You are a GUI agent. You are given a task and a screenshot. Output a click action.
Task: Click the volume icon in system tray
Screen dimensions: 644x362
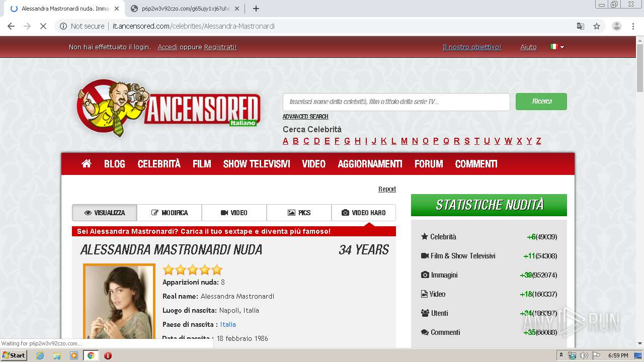click(x=584, y=355)
